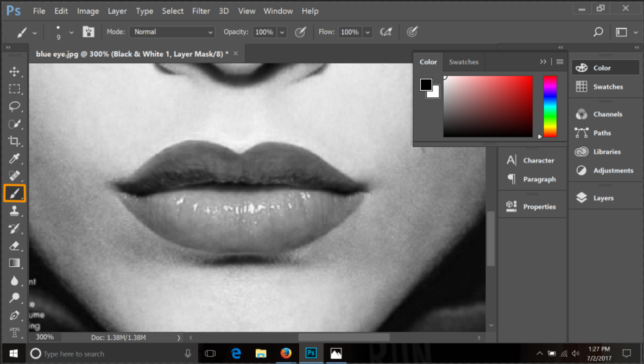The height and width of the screenshot is (364, 644).
Task: Toggle the brush settings panel button
Action: tap(89, 32)
